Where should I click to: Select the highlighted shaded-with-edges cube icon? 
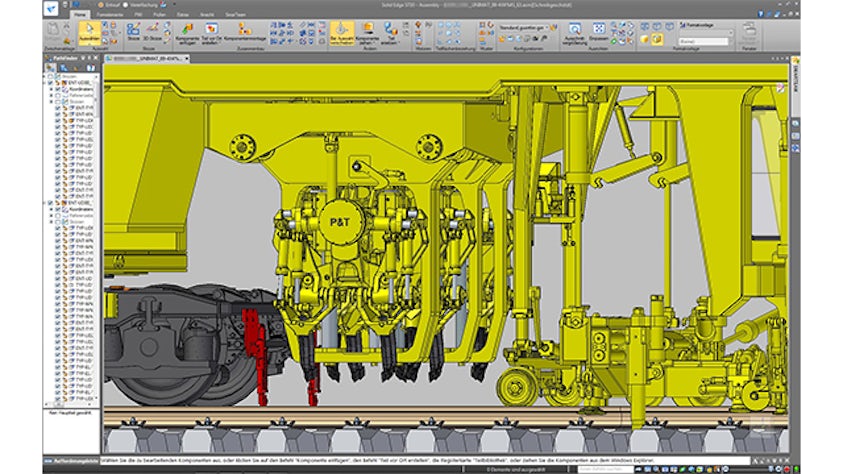tap(657, 39)
